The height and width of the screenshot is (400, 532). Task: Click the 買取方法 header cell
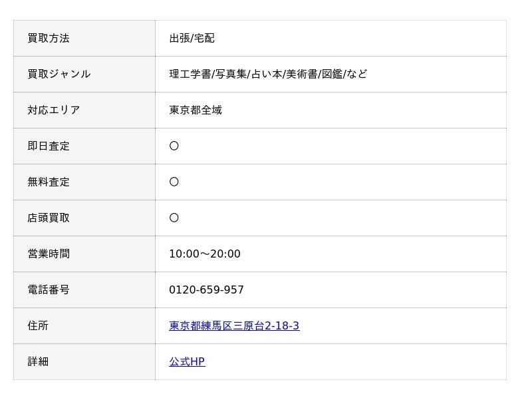tap(84, 39)
